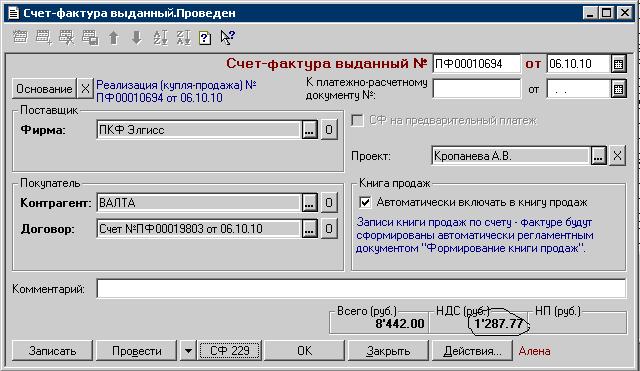Activate the context help pointer icon
Image resolution: width=640 pixels, height=371 pixels.
227,38
